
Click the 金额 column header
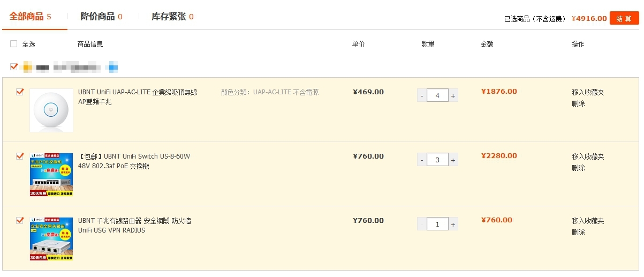tap(487, 44)
